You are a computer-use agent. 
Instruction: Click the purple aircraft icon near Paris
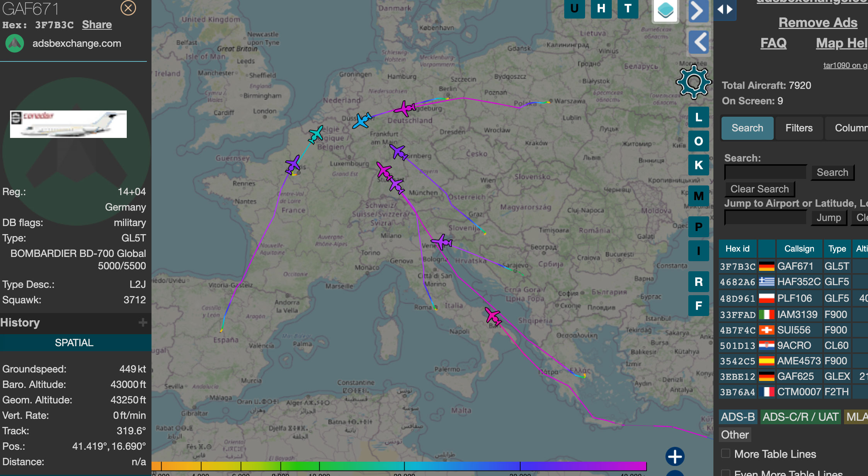(x=293, y=165)
